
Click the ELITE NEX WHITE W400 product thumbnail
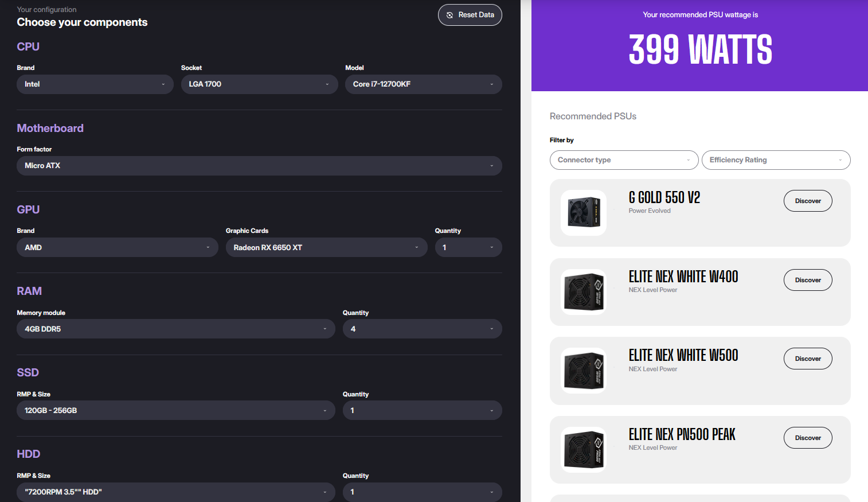pyautogui.click(x=584, y=292)
